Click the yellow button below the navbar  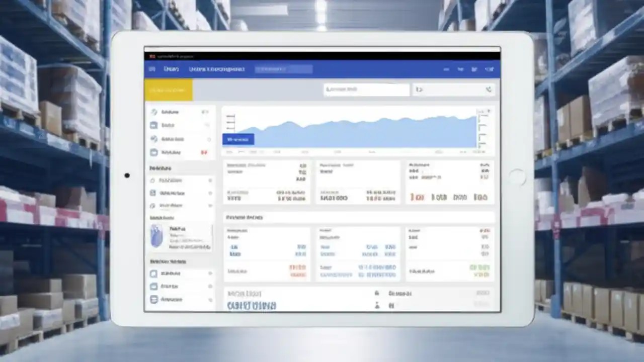point(168,89)
